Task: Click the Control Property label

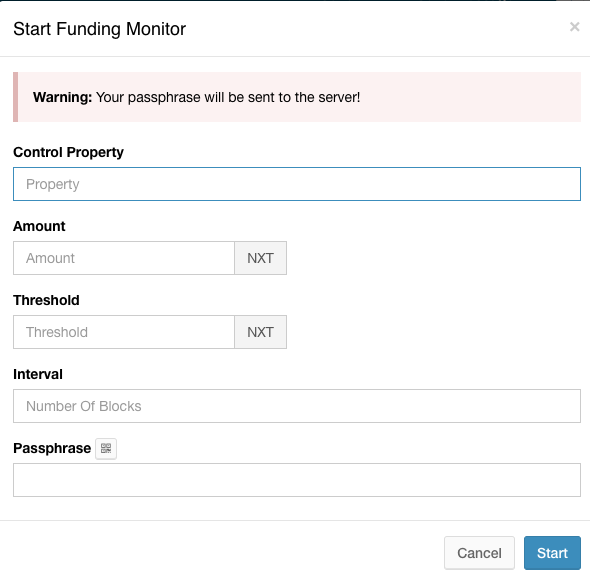Action: pyautogui.click(x=68, y=152)
